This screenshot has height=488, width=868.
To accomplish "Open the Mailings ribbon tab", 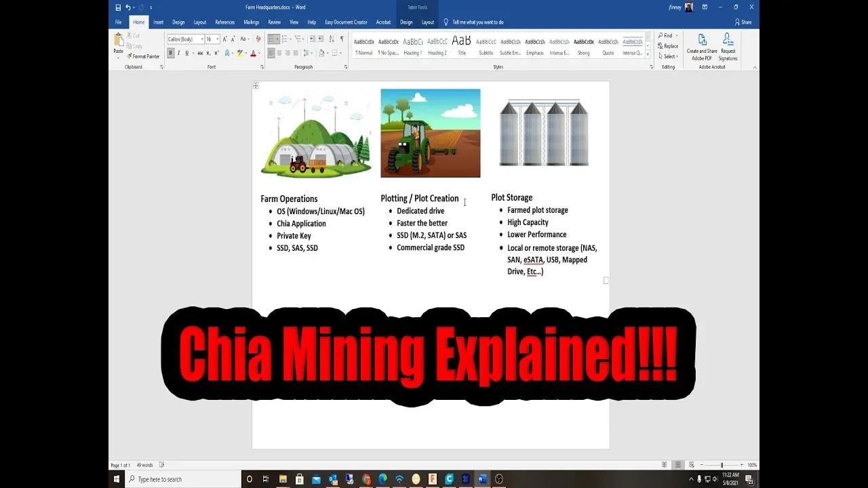I will click(252, 22).
